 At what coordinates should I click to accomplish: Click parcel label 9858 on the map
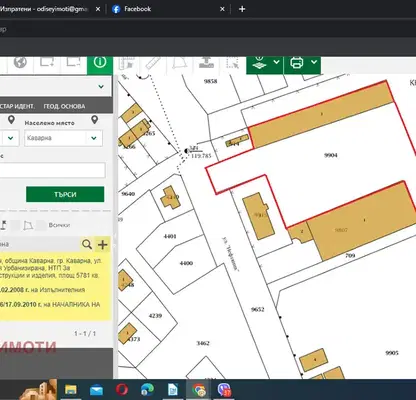211,81
